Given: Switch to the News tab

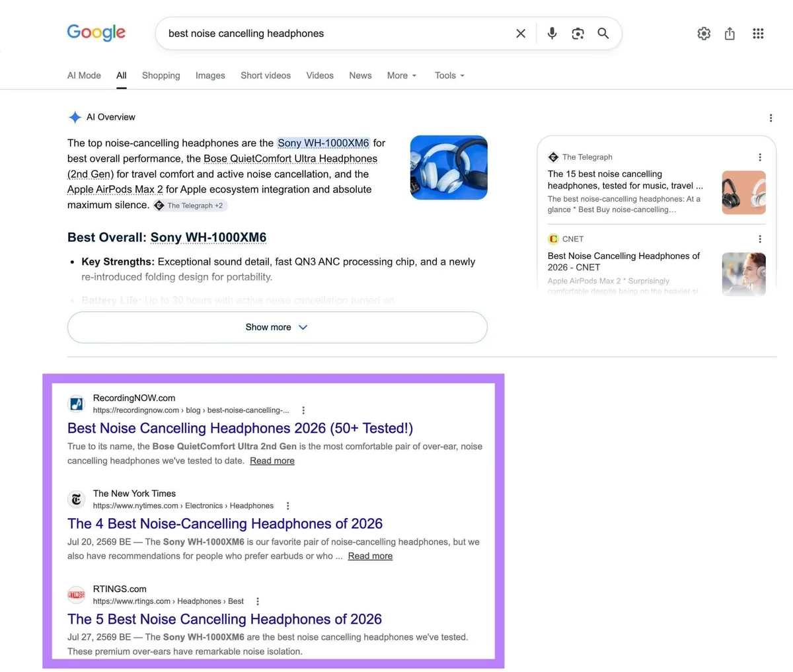Looking at the screenshot, I should (360, 75).
